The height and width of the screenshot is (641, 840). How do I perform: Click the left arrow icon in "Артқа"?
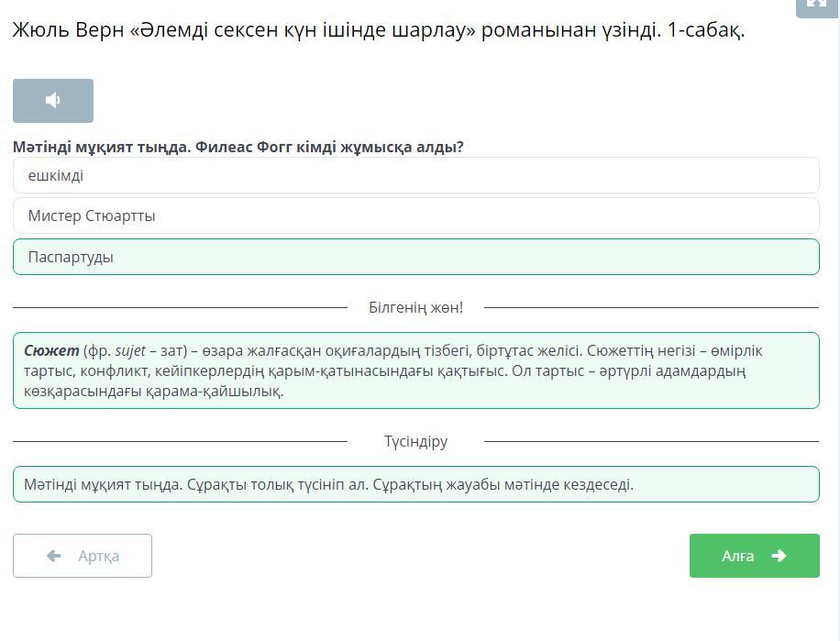pyautogui.click(x=54, y=556)
